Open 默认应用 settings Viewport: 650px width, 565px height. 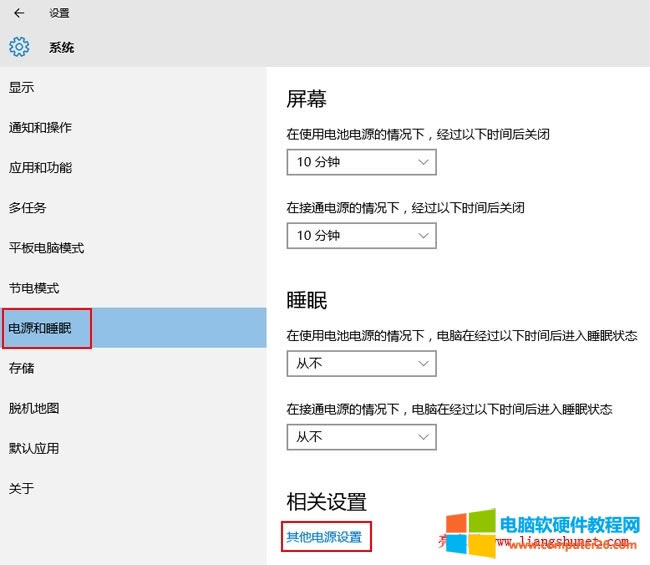(x=34, y=448)
